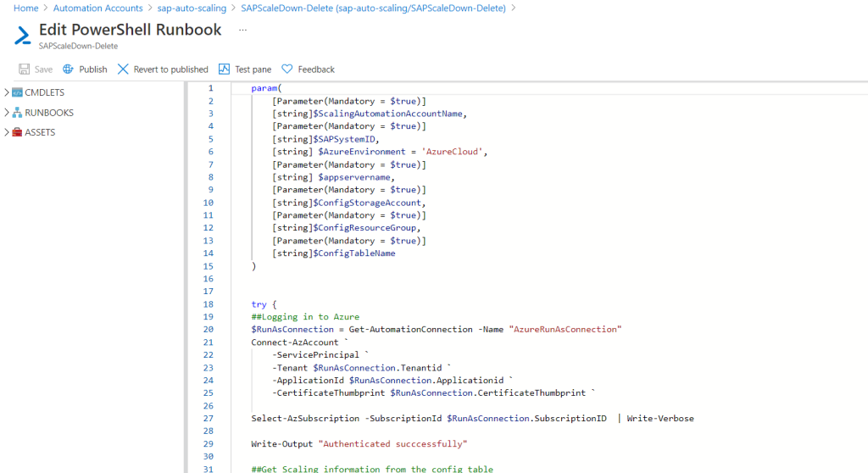Click the SAPScaleDown-Delete subtitle under the header
Viewport: 868px width, 473px height.
[x=78, y=46]
